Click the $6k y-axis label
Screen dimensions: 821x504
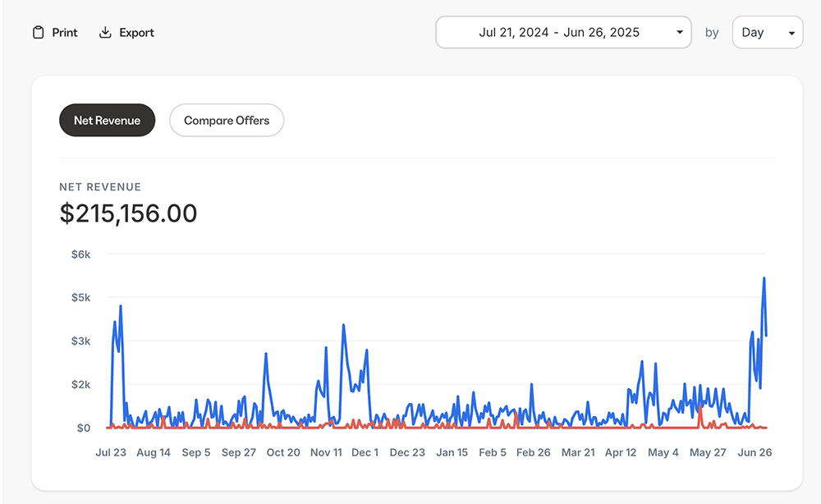[80, 254]
